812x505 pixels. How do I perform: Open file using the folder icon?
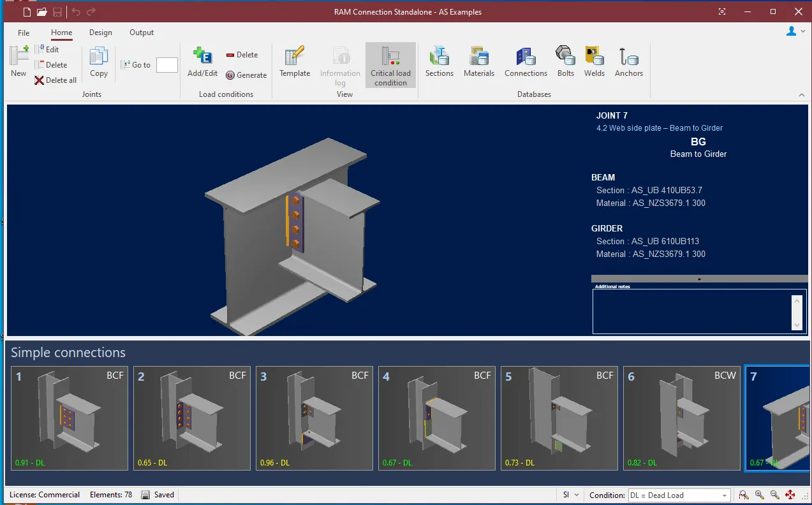[42, 11]
